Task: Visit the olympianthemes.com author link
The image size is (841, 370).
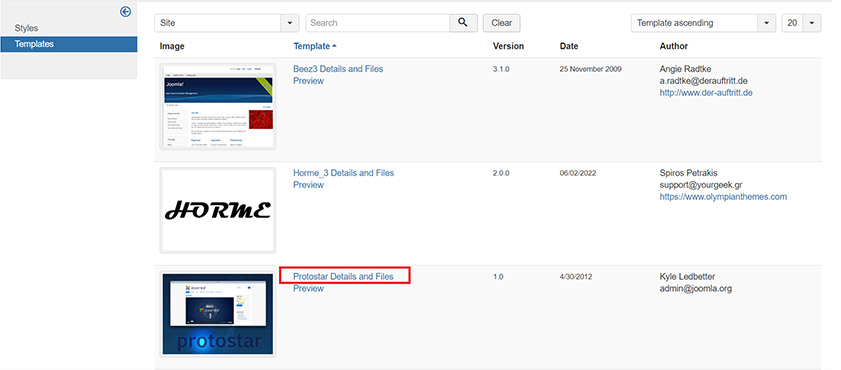Action: [723, 196]
